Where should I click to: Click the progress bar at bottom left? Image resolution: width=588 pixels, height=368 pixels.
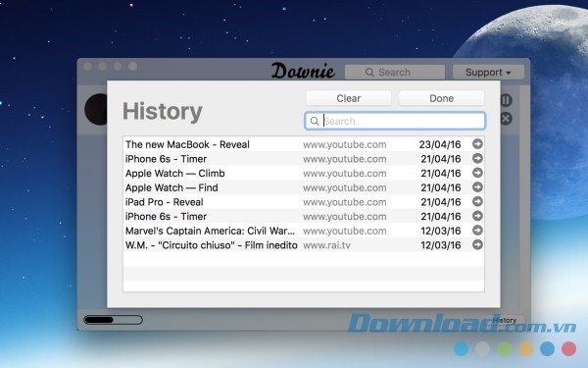point(114,320)
